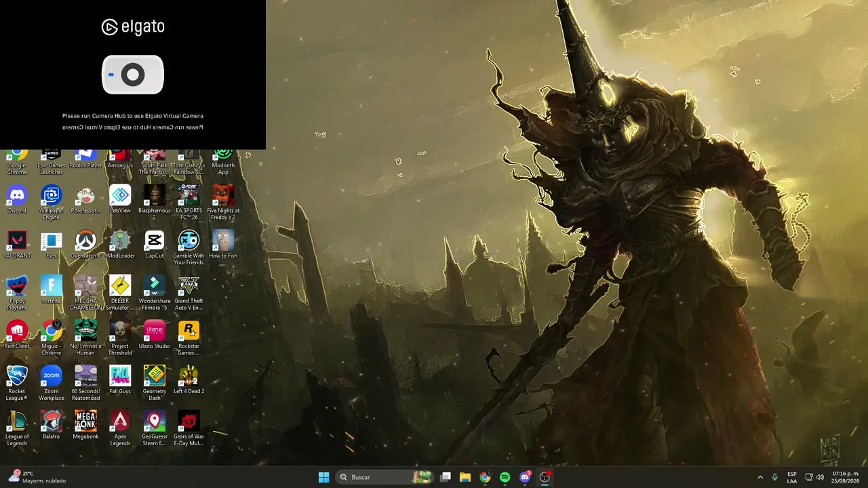
Task: Select the VALORANT desktop icon
Action: 17,245
